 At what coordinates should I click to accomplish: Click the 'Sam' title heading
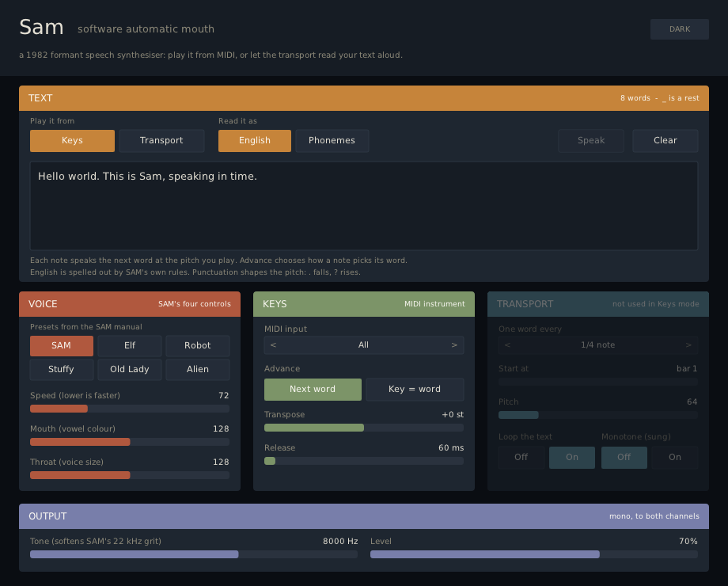click(x=41, y=27)
